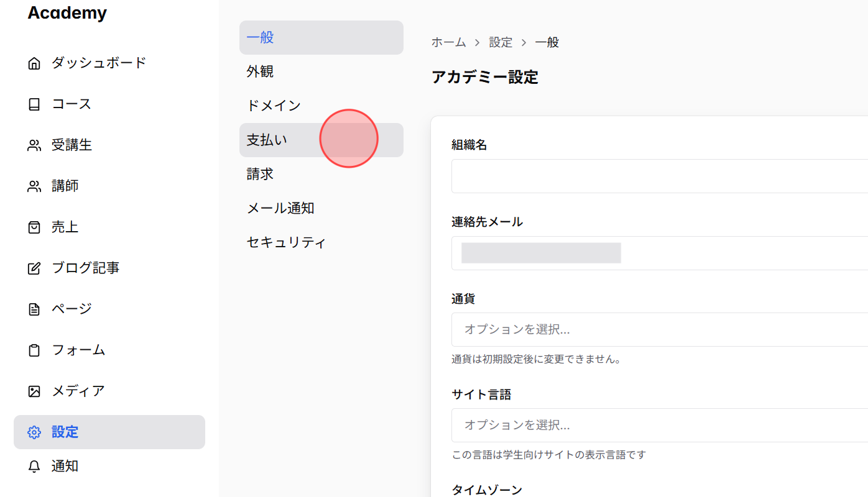Switch to the 外観 settings tab

pos(260,71)
